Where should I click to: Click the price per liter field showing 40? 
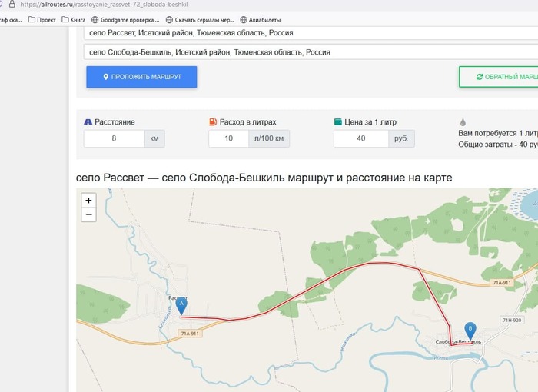tap(361, 138)
